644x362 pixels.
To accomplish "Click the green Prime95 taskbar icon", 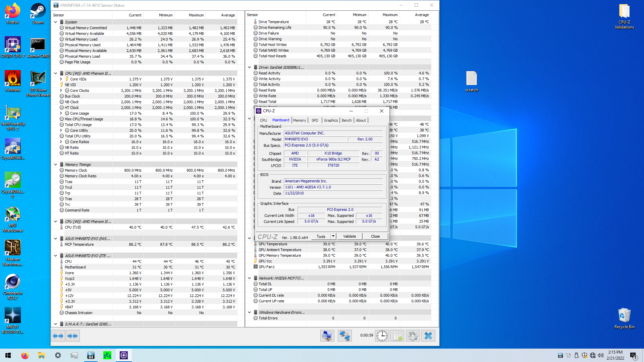I will click(107, 355).
